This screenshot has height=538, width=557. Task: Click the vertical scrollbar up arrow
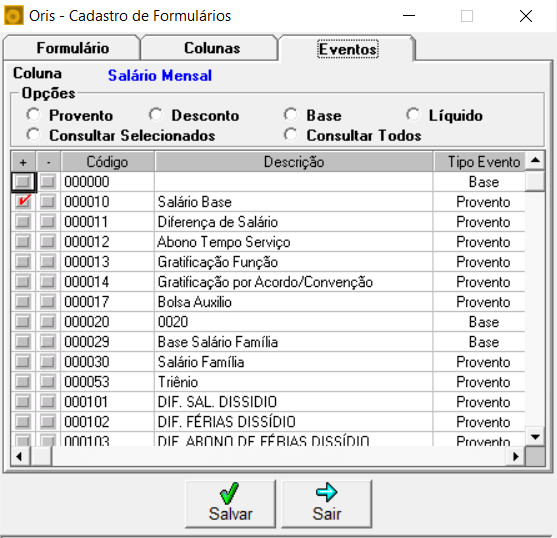pos(535,161)
